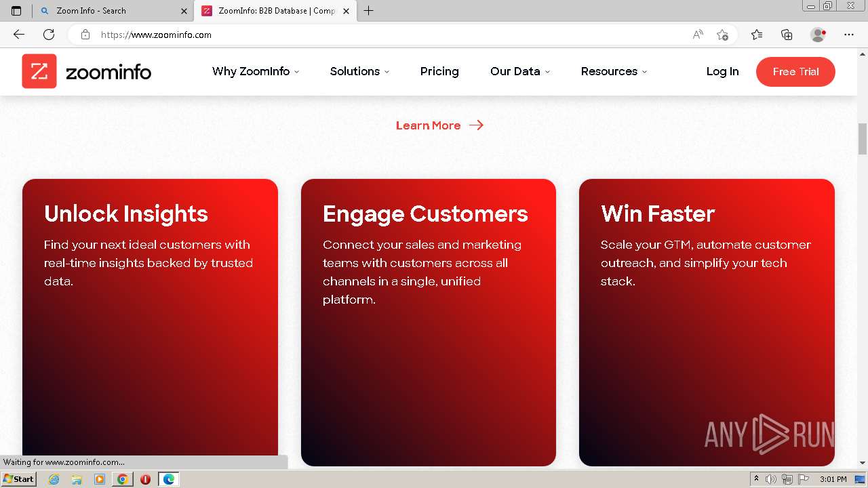Click the address bar URL field

pyautogui.click(x=392, y=35)
